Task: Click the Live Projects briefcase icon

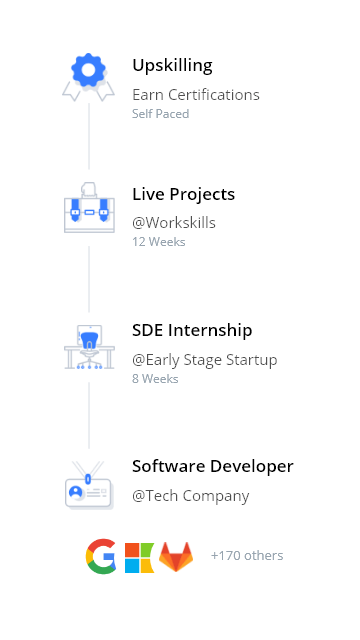Action: (x=89, y=208)
